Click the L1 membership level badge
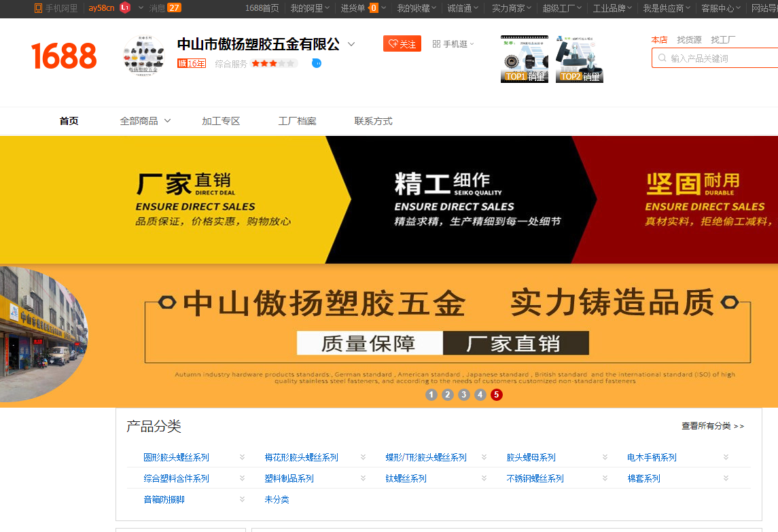The image size is (778, 532). (125, 7)
